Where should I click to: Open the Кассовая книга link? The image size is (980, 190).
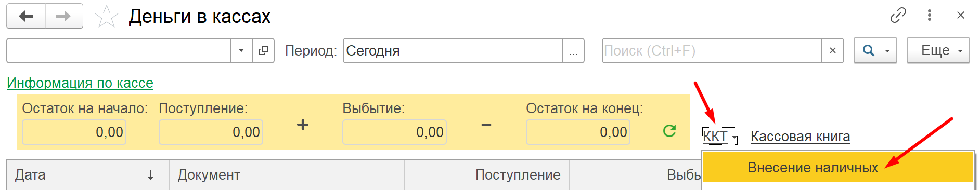[800, 137]
